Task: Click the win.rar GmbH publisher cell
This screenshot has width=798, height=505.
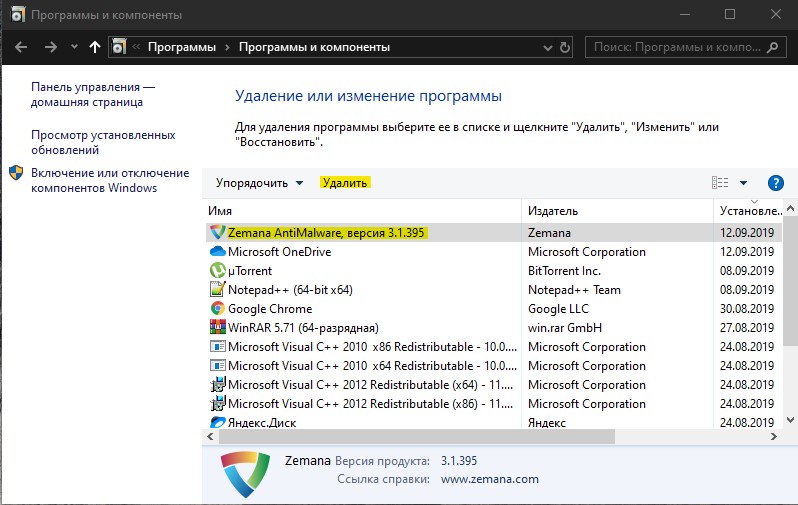Action: (565, 328)
